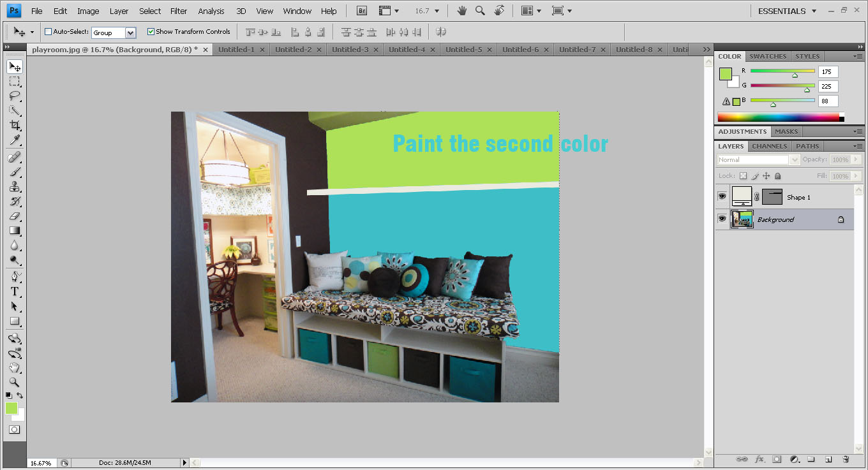Select the Eraser tool

[14, 216]
